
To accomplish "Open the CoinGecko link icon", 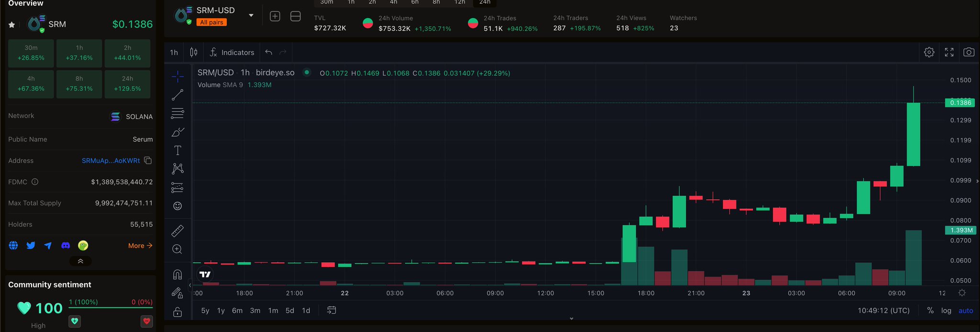I will (x=83, y=245).
